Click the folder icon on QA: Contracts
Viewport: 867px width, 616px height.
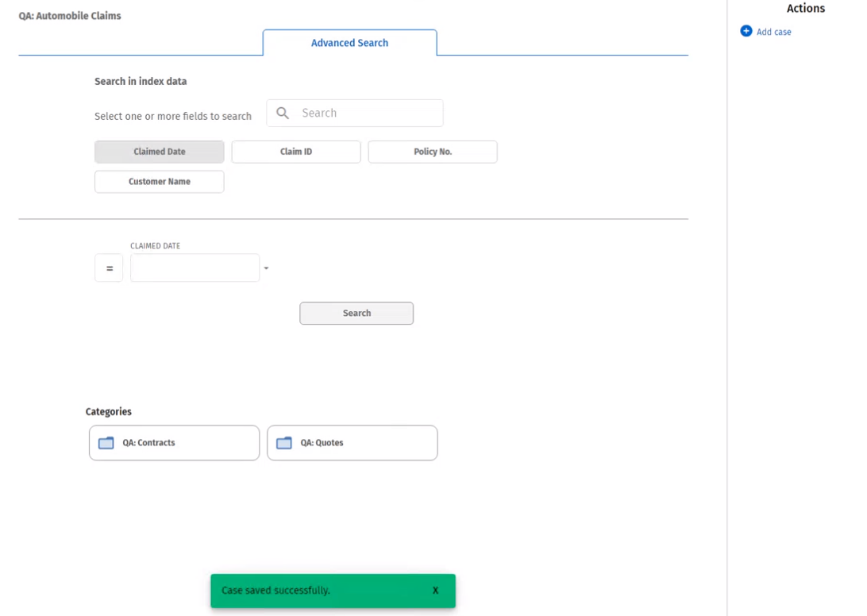106,443
